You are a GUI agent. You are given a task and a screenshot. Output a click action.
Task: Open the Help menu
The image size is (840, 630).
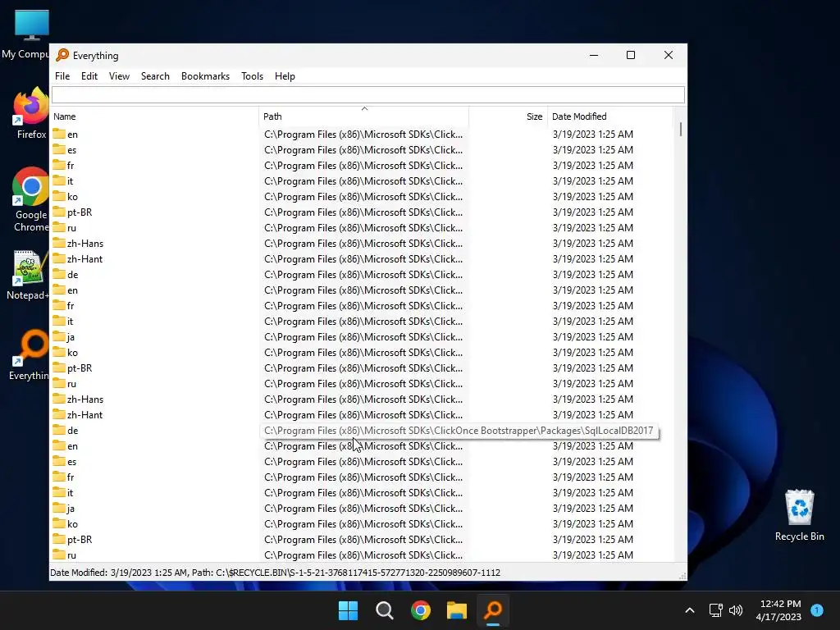click(285, 76)
